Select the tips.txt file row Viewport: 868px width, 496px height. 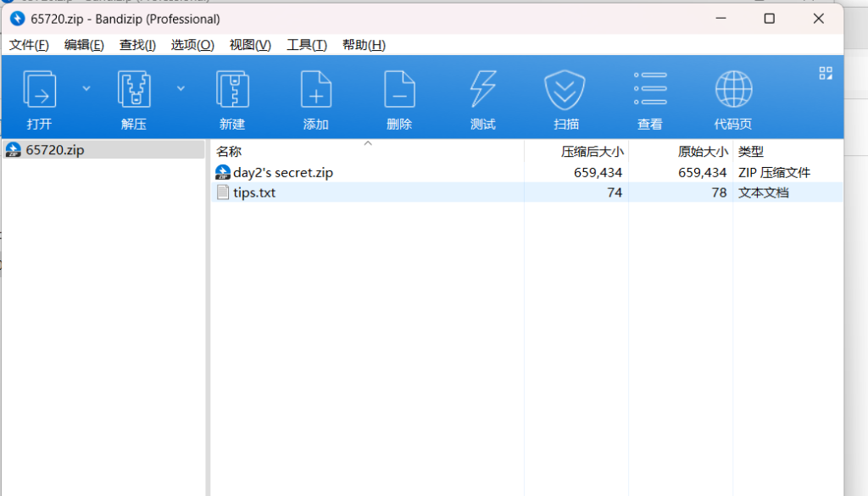[254, 192]
